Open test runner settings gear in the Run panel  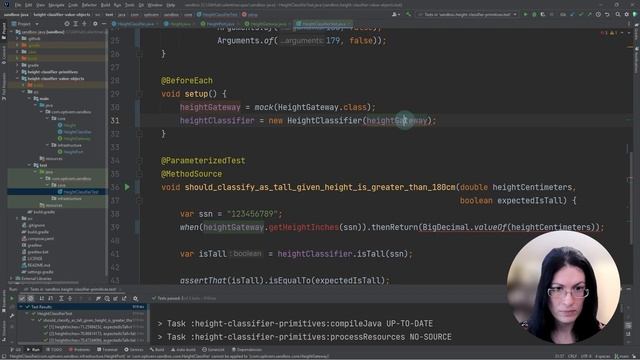(x=136, y=298)
